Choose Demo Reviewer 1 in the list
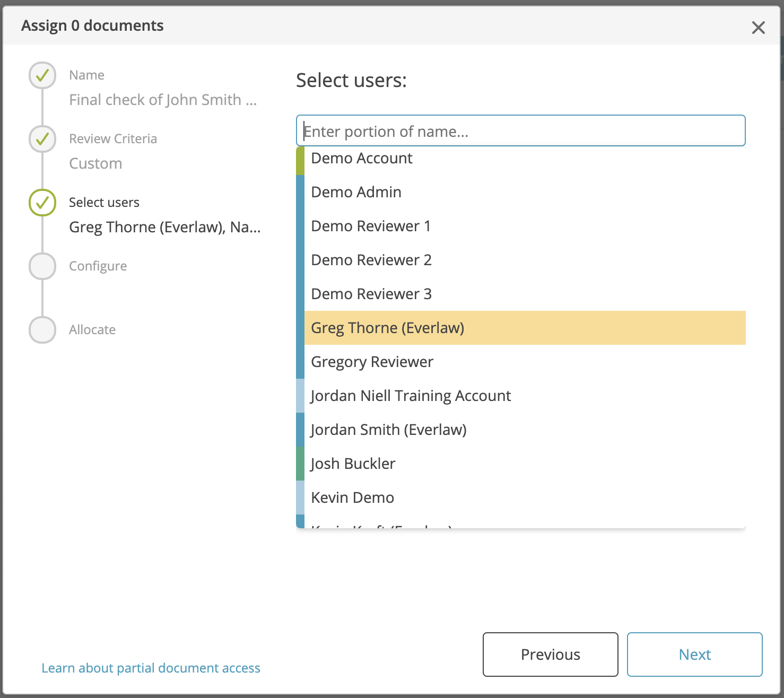This screenshot has width=784, height=698. point(521,226)
